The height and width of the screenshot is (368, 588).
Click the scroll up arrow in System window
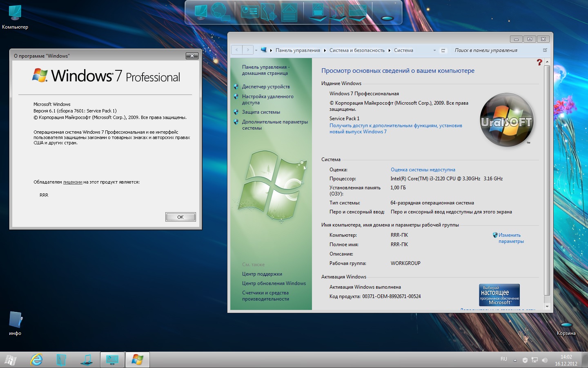click(x=547, y=61)
